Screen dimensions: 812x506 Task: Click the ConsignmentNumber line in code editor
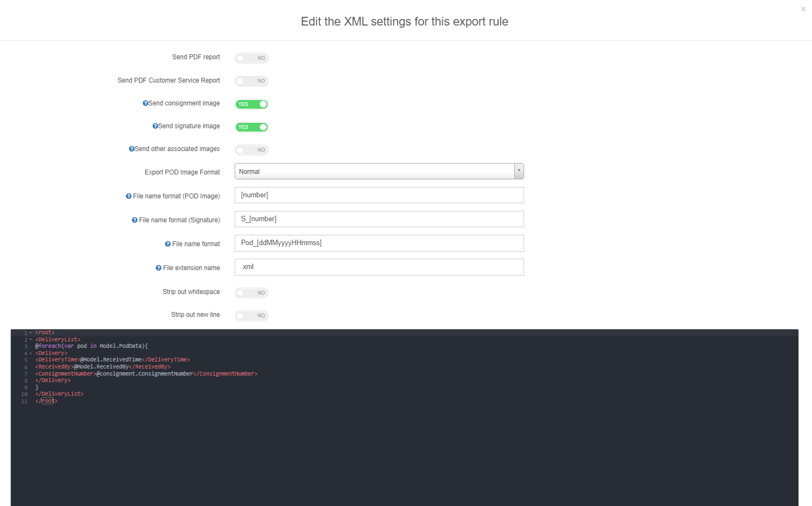point(147,374)
